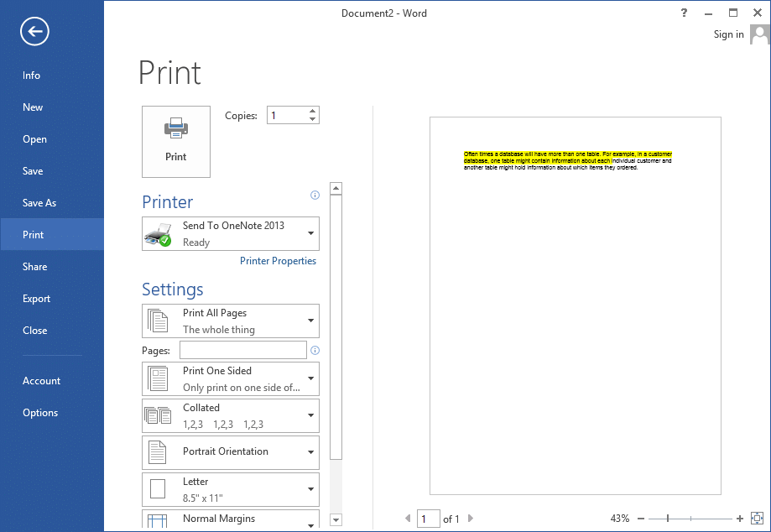
Task: Click the Collated pages icon
Action: 158,415
